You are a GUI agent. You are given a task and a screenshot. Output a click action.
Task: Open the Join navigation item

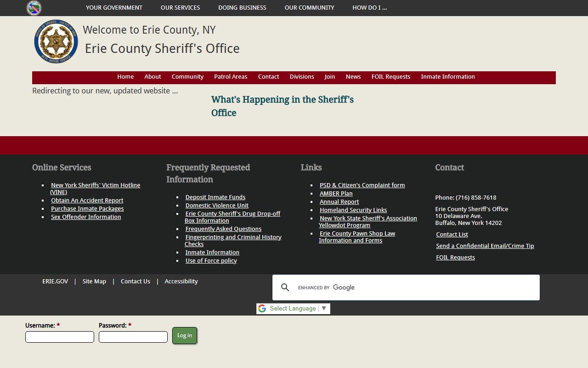click(330, 77)
